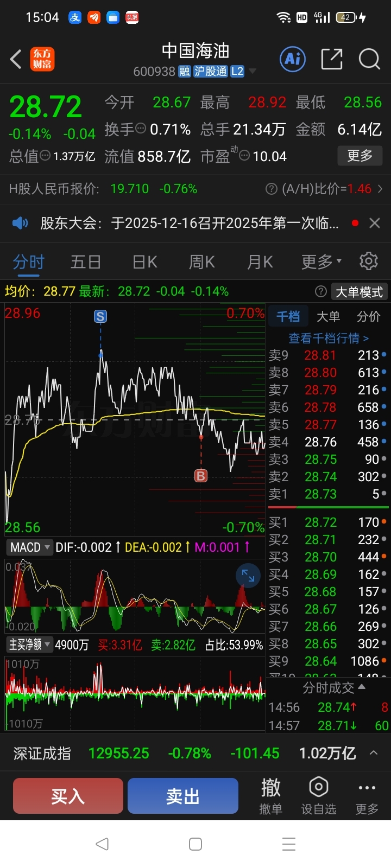The height and width of the screenshot is (868, 391).
Task: Tap the 总值 info icon
Action: (46, 156)
